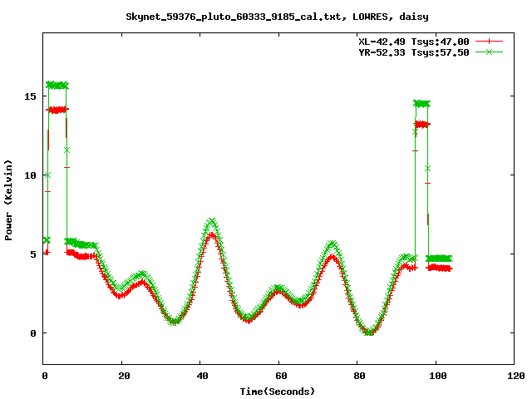The width and height of the screenshot is (532, 399).
Task: Click the Time(Seconds) axis label
Action: tap(278, 392)
